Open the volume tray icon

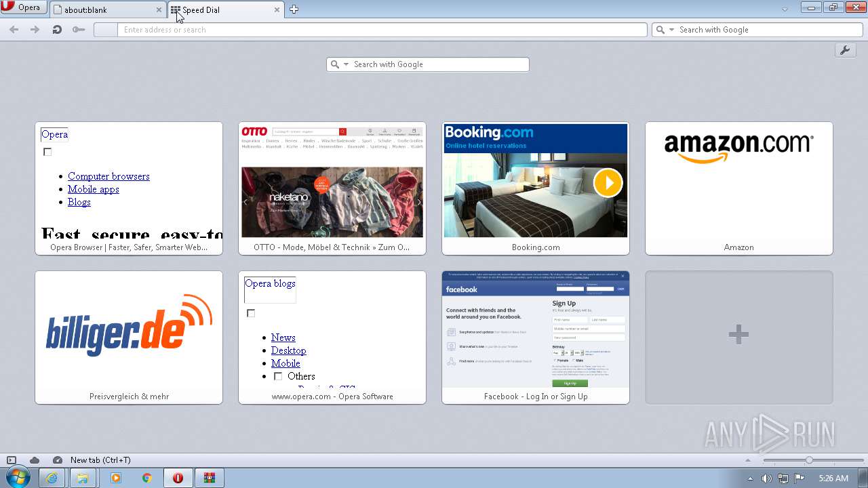pyautogui.click(x=766, y=479)
